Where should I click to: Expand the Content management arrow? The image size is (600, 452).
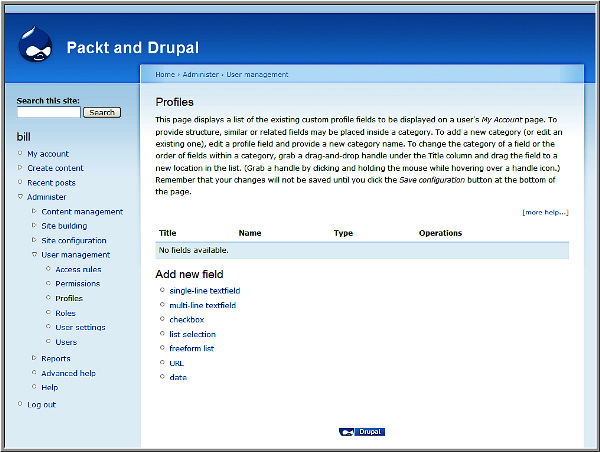point(34,211)
